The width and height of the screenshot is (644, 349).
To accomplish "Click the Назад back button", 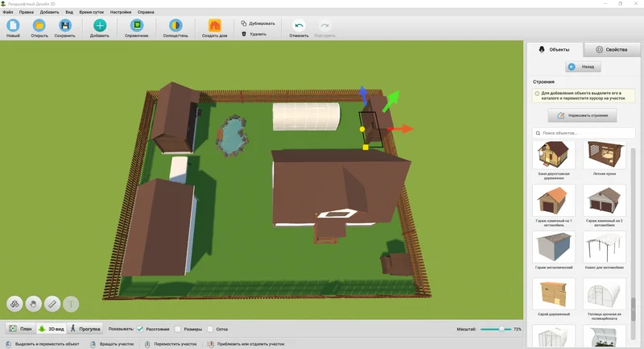I will point(583,67).
